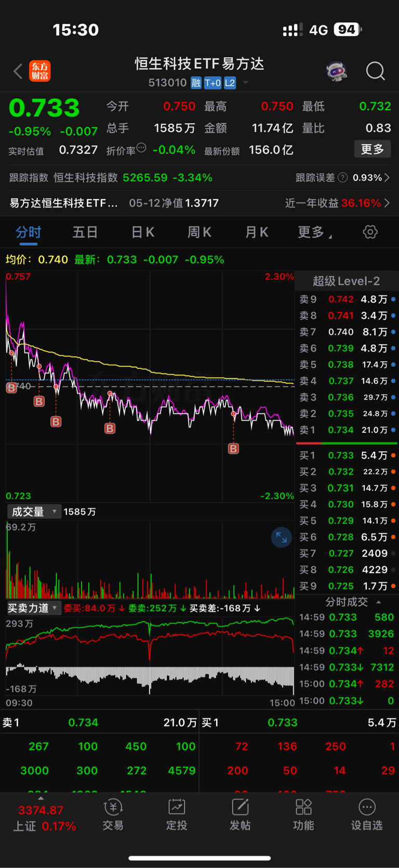The height and width of the screenshot is (868, 399).
Task: Tap the 委卖:252万 indicator text
Action: pyautogui.click(x=158, y=608)
